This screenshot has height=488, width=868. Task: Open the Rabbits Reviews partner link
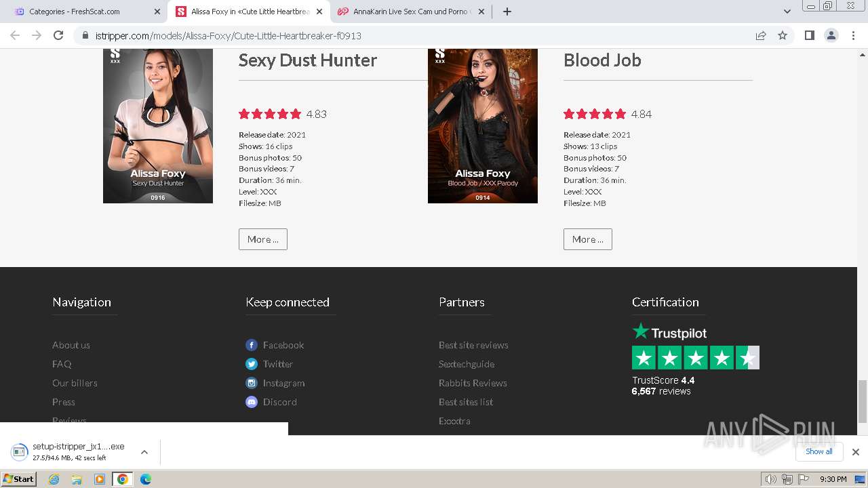point(473,383)
